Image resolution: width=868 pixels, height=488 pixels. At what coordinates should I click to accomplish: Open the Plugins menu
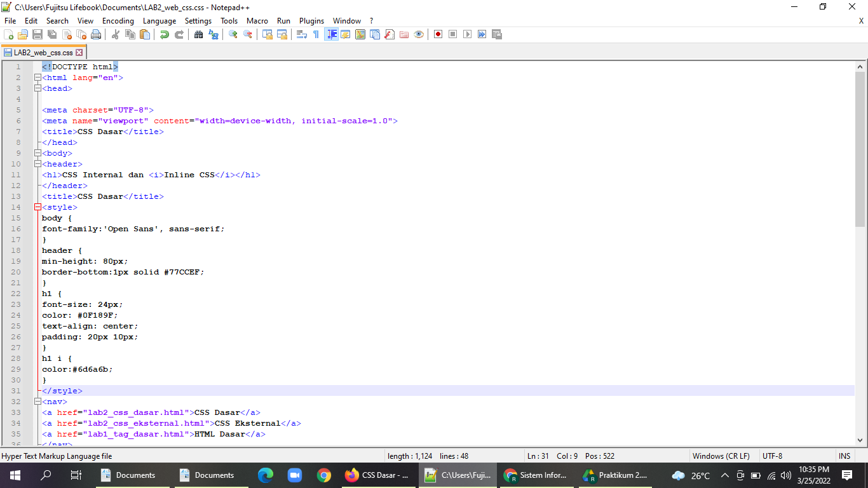point(311,20)
